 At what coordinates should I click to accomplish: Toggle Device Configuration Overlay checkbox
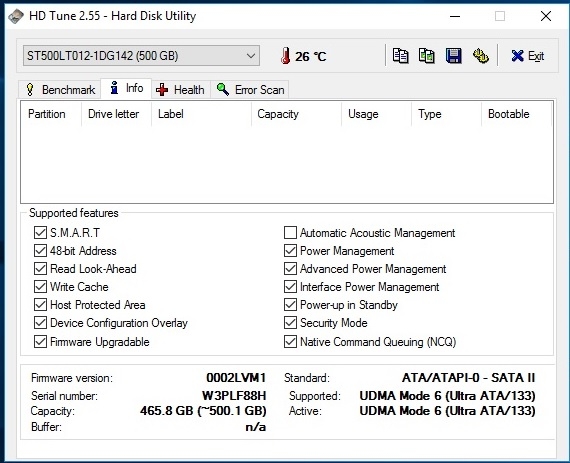coord(40,323)
